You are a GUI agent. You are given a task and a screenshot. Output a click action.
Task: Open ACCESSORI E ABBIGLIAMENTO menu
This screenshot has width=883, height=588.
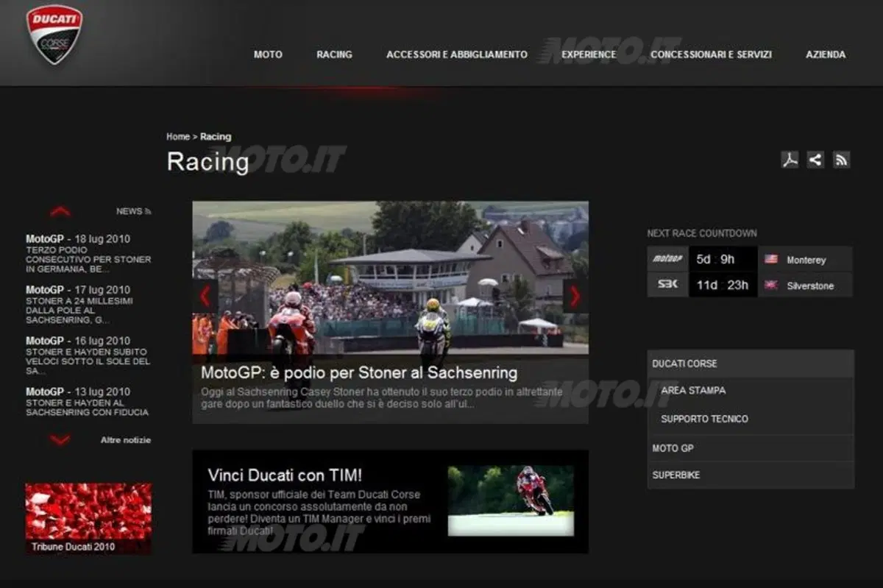coord(457,54)
